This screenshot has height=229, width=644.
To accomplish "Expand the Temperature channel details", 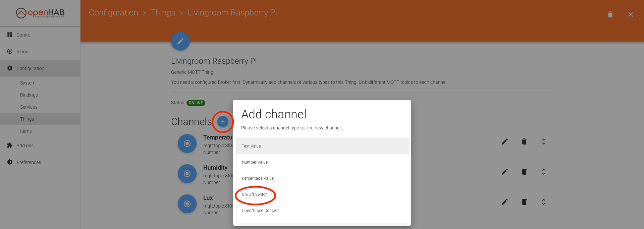I will (x=543, y=141).
